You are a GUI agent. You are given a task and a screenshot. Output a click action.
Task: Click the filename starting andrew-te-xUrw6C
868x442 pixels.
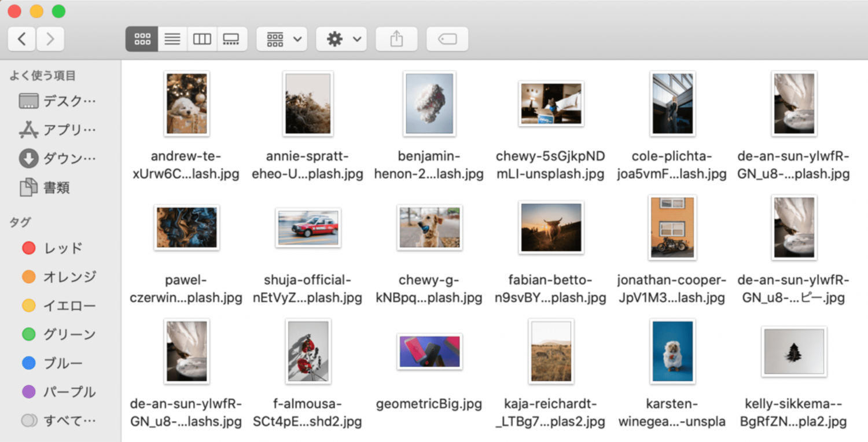186,165
